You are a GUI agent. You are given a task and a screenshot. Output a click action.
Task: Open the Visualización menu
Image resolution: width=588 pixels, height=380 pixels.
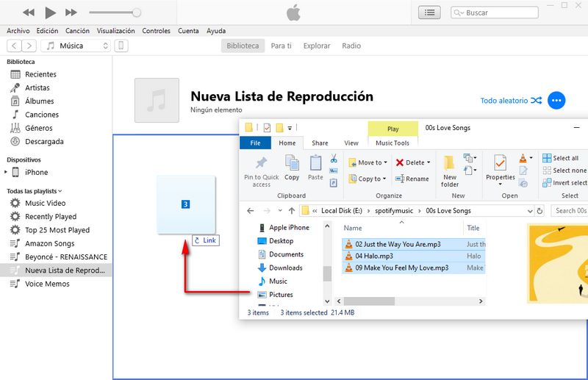115,31
